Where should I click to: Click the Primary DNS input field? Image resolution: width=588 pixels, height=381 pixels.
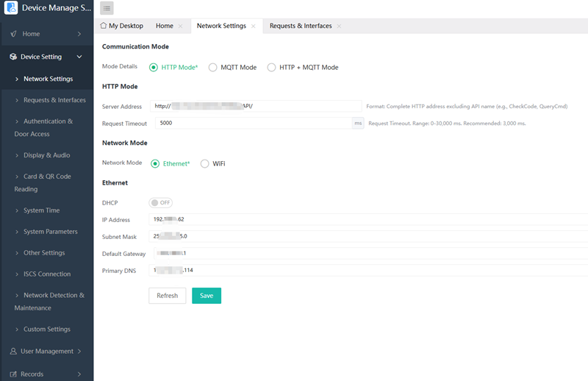coord(368,270)
